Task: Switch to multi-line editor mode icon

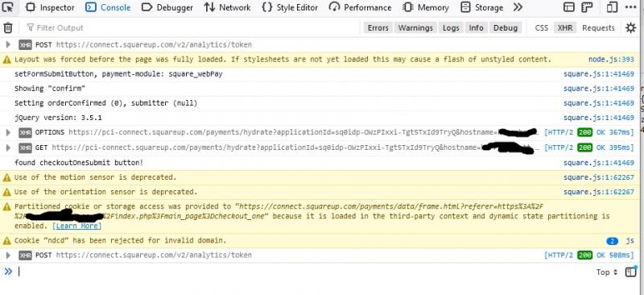Action: pos(630,272)
